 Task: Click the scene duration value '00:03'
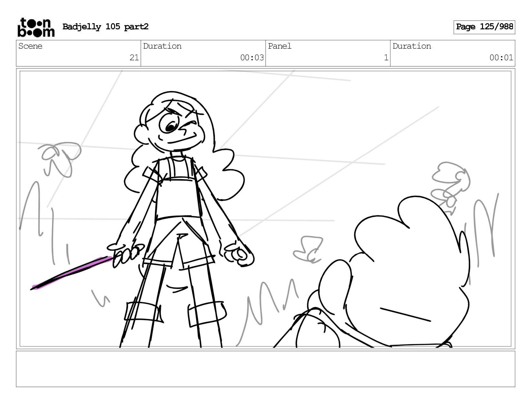point(252,58)
